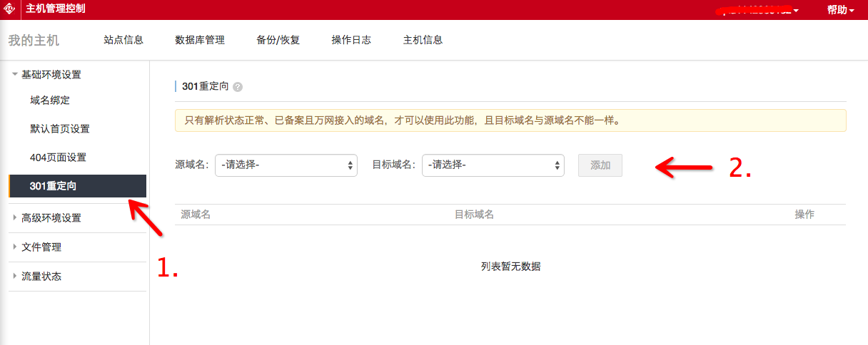Screen dimensions: 868x345
Task: Go to the 主机信息 tab
Action: [423, 40]
